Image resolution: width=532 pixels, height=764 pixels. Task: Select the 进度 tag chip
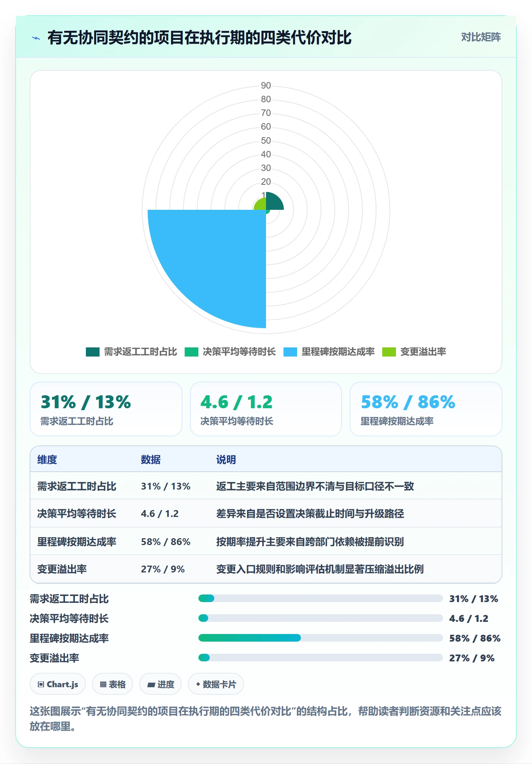pyautogui.click(x=160, y=684)
